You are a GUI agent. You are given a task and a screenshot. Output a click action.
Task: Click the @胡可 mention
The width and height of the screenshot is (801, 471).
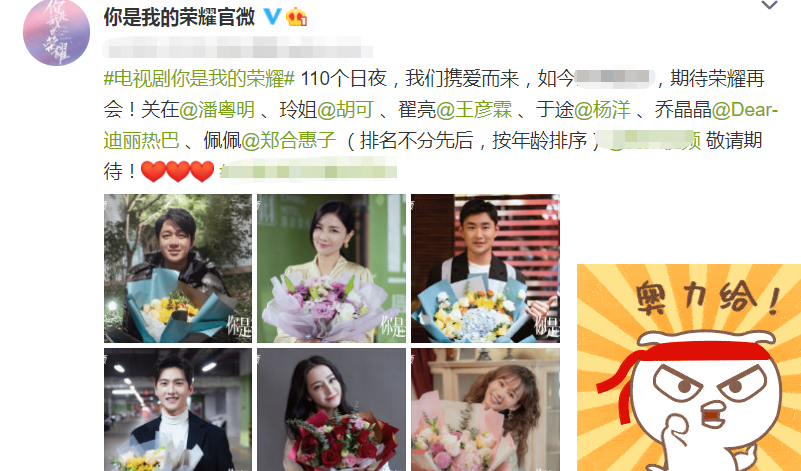pyautogui.click(x=345, y=110)
